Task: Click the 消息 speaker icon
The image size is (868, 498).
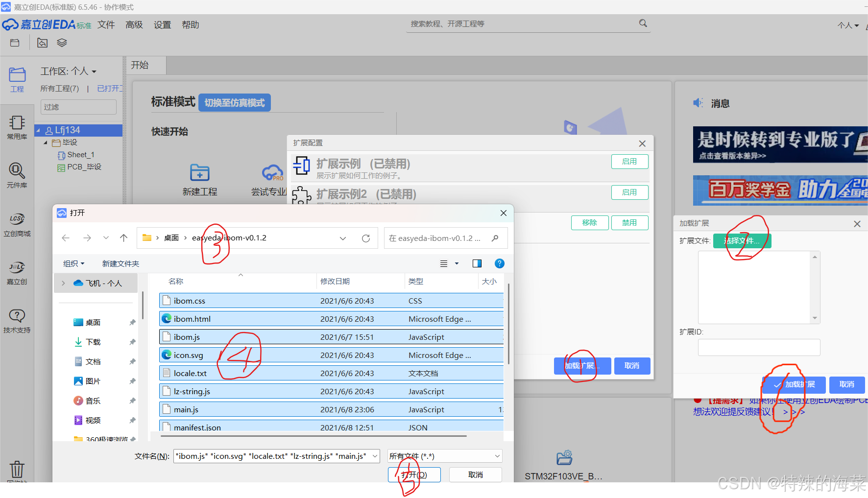Action: (x=698, y=103)
